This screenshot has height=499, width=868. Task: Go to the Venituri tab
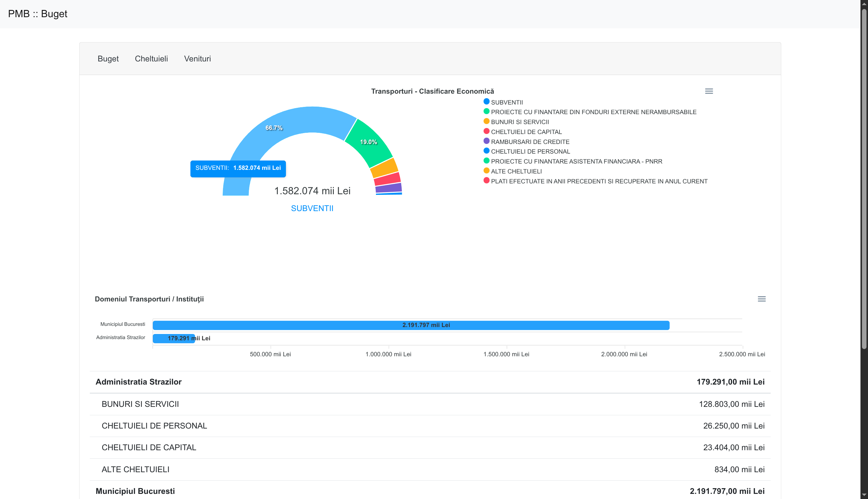coord(197,59)
